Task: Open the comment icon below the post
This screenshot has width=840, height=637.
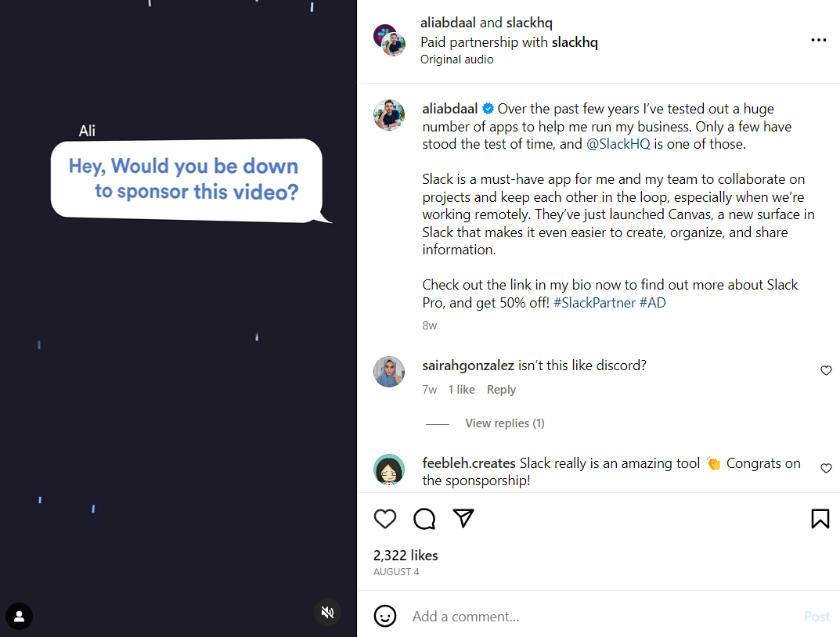Action: click(x=424, y=519)
